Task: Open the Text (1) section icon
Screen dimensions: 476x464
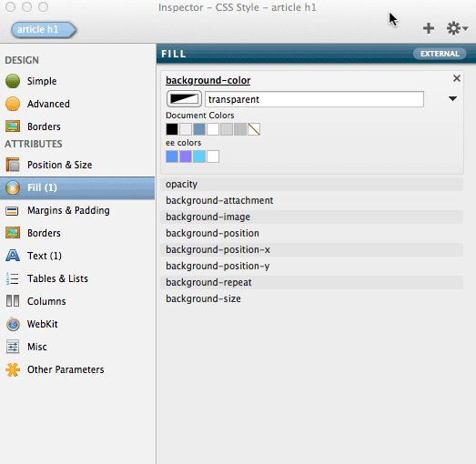Action: (13, 256)
